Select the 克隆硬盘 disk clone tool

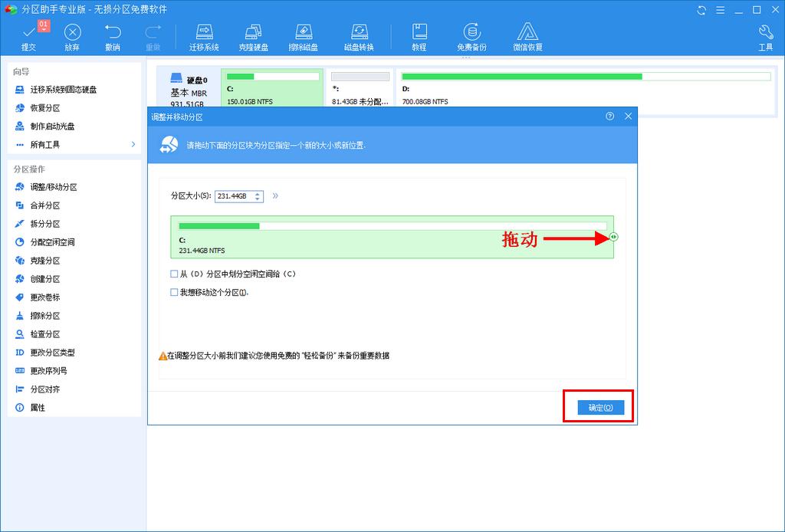[x=253, y=36]
